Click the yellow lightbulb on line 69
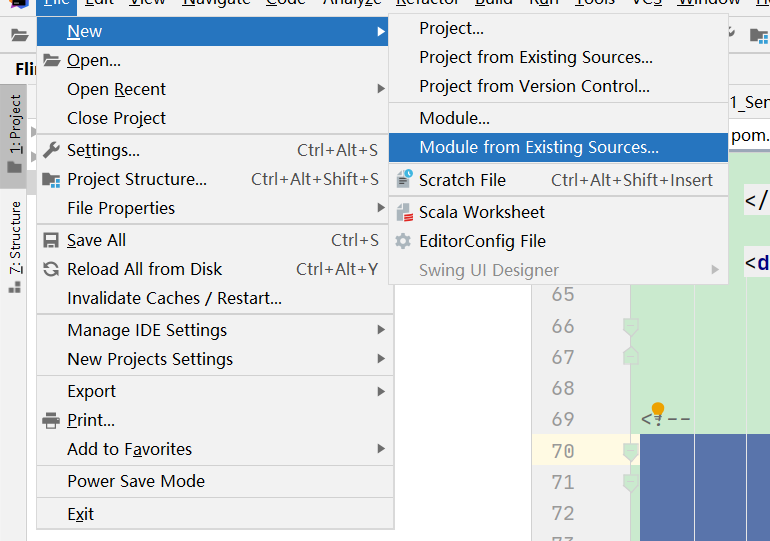Image resolution: width=770 pixels, height=541 pixels. click(x=657, y=409)
